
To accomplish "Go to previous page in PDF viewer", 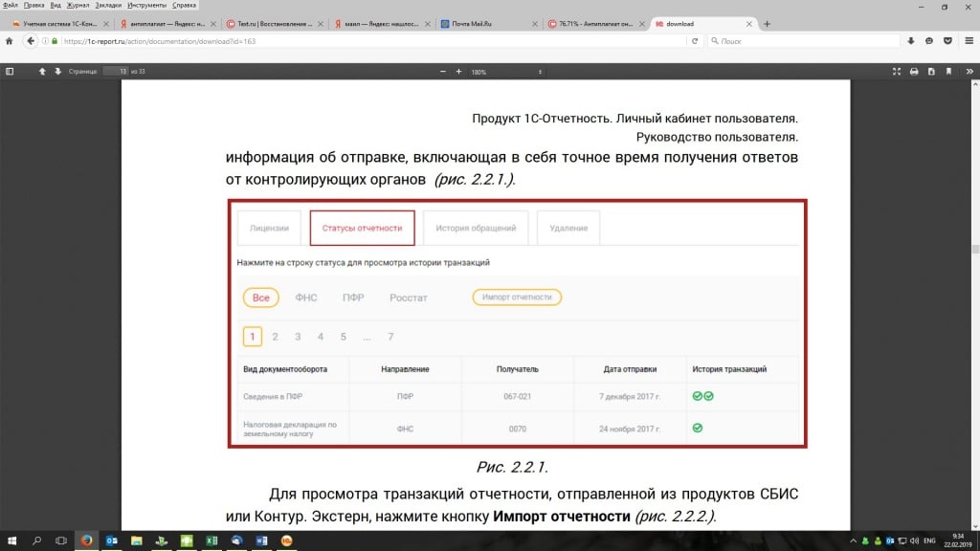I will coord(42,72).
